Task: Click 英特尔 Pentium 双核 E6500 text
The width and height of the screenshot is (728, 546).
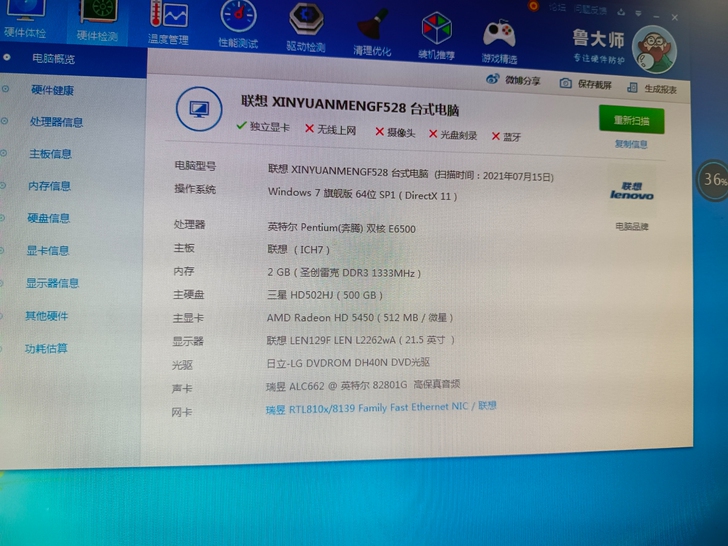Action: (341, 228)
